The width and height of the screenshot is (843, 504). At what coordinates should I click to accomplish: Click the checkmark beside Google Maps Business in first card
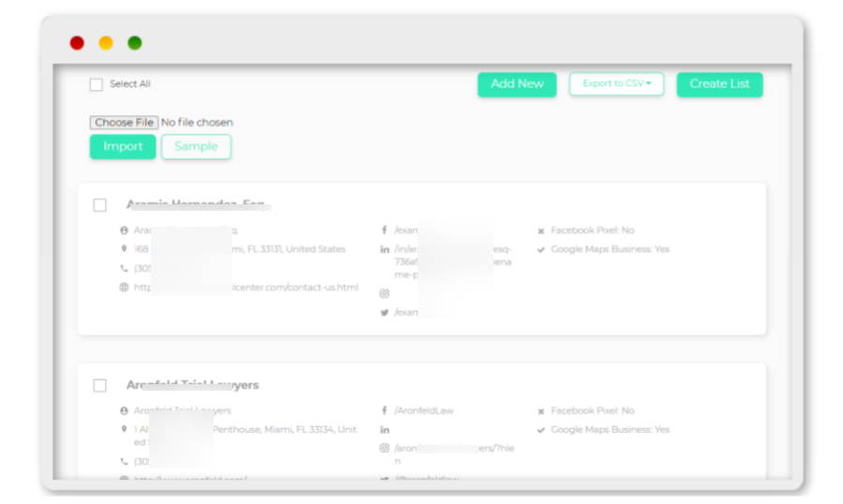(540, 249)
